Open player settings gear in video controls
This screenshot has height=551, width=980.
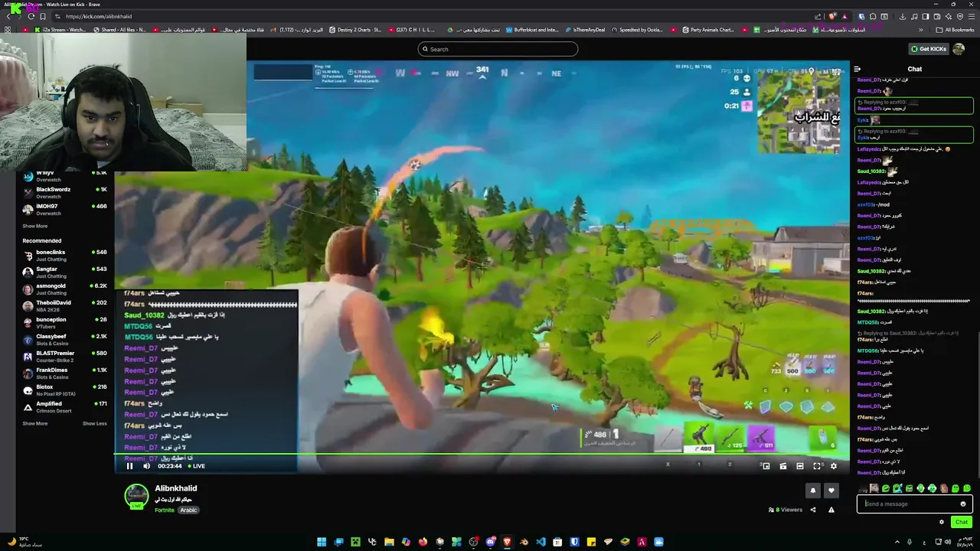pos(834,466)
